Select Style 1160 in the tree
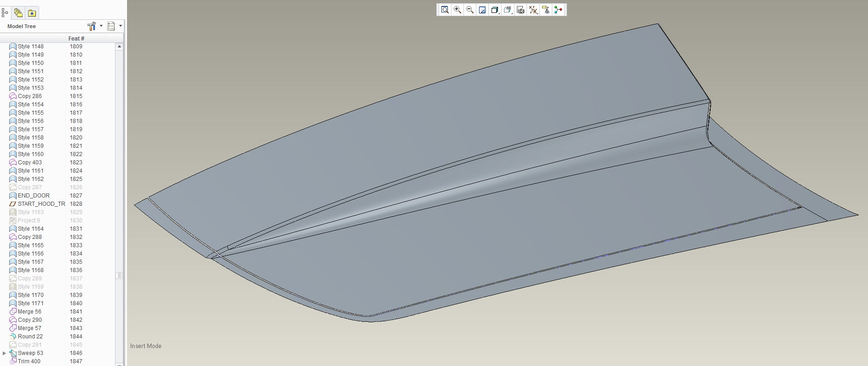Screen dimensions: 868x366 point(31,154)
